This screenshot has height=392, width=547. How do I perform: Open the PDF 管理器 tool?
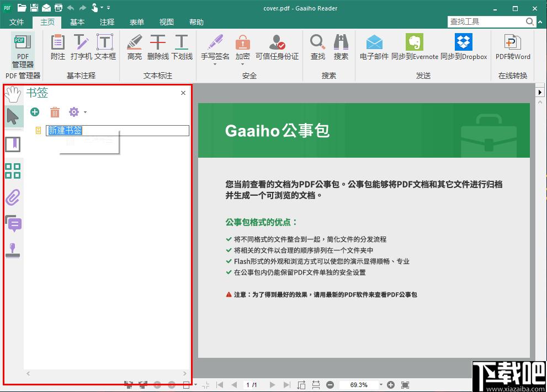(x=23, y=51)
